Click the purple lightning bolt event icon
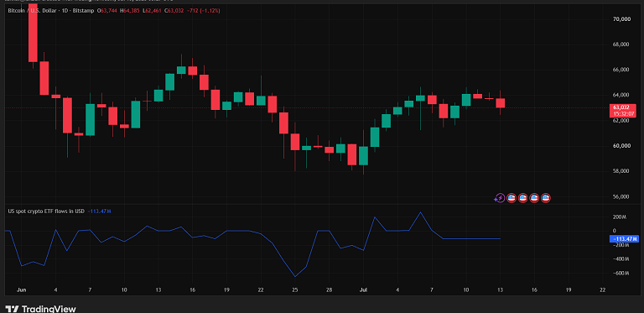 [500, 198]
